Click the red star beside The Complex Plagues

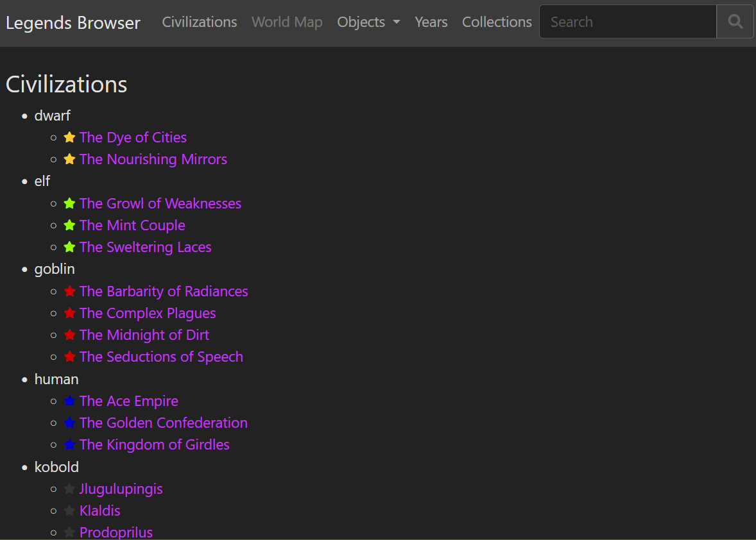click(x=70, y=314)
